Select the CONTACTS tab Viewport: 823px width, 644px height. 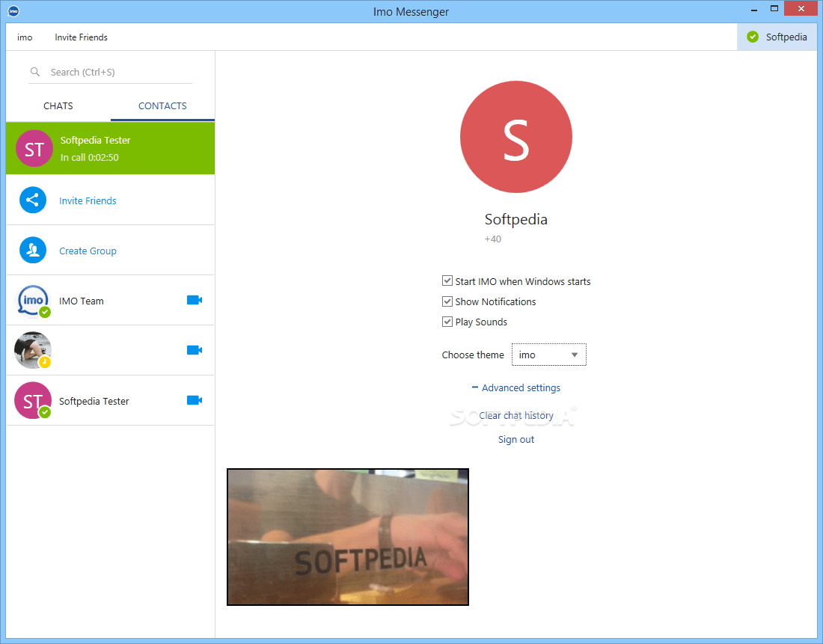coord(162,106)
